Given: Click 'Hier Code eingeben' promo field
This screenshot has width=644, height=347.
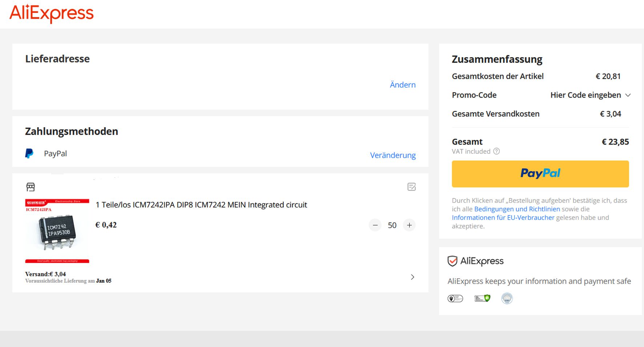Looking at the screenshot, I should coord(585,95).
